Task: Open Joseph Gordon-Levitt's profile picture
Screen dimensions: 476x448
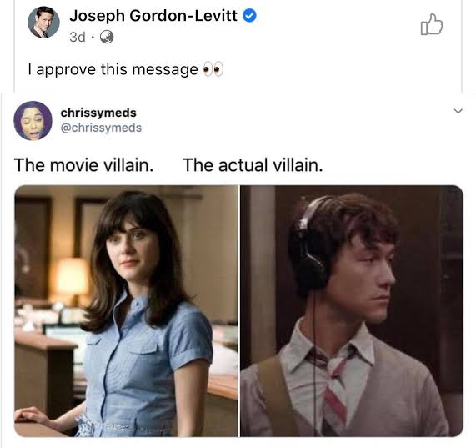Action: tap(43, 23)
